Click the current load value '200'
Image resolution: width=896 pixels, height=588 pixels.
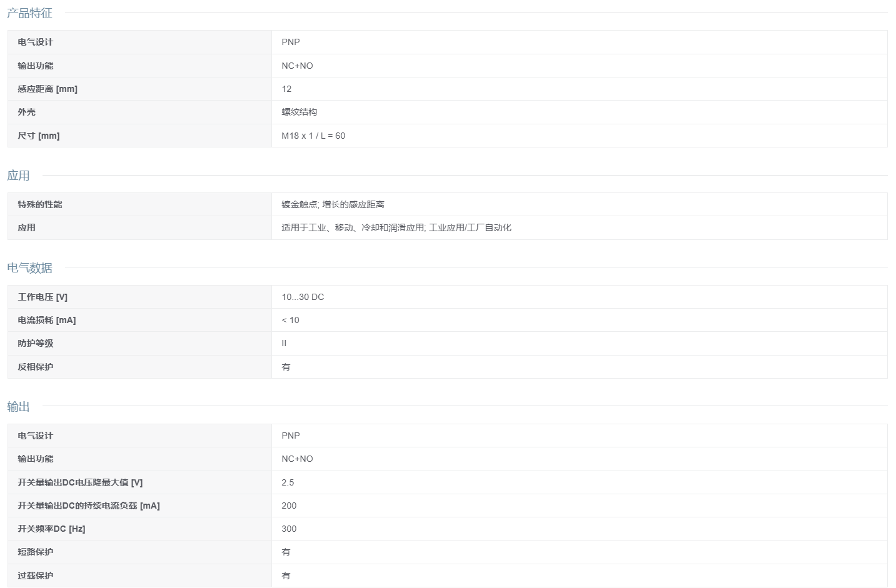(289, 506)
